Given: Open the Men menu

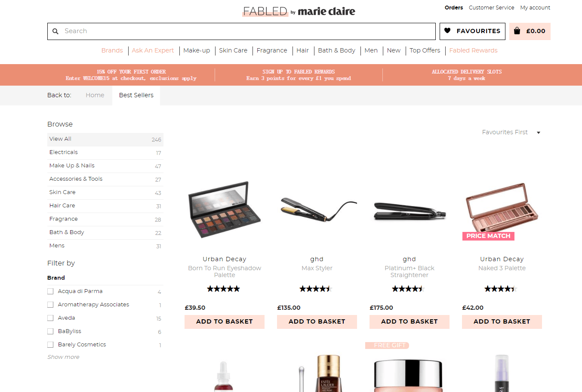Looking at the screenshot, I should pyautogui.click(x=371, y=50).
